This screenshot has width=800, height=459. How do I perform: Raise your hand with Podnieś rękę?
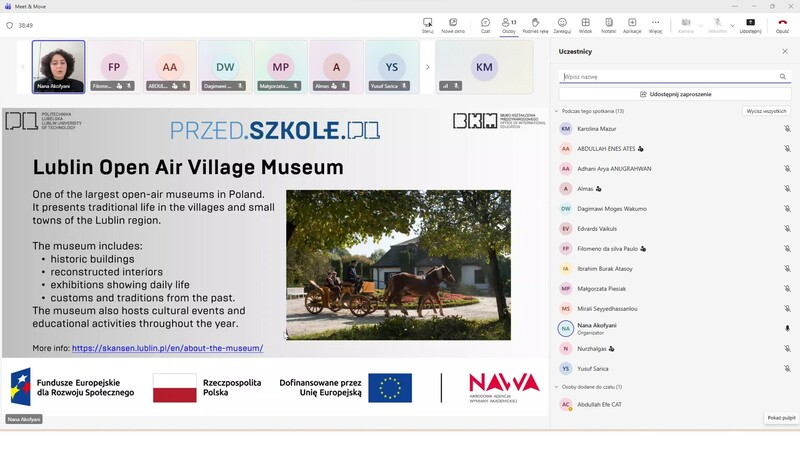point(535,24)
